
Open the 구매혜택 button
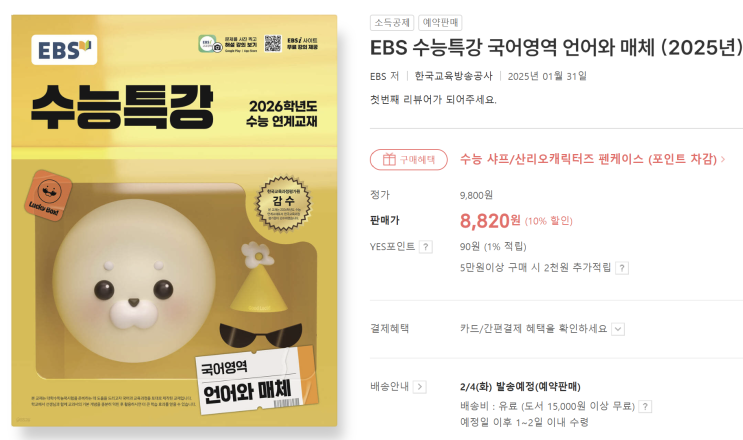[x=408, y=160]
